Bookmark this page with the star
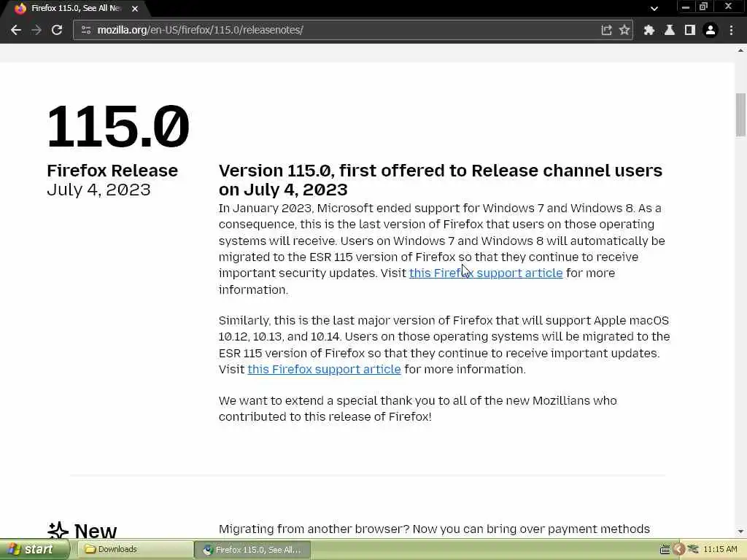747x560 pixels. (624, 30)
